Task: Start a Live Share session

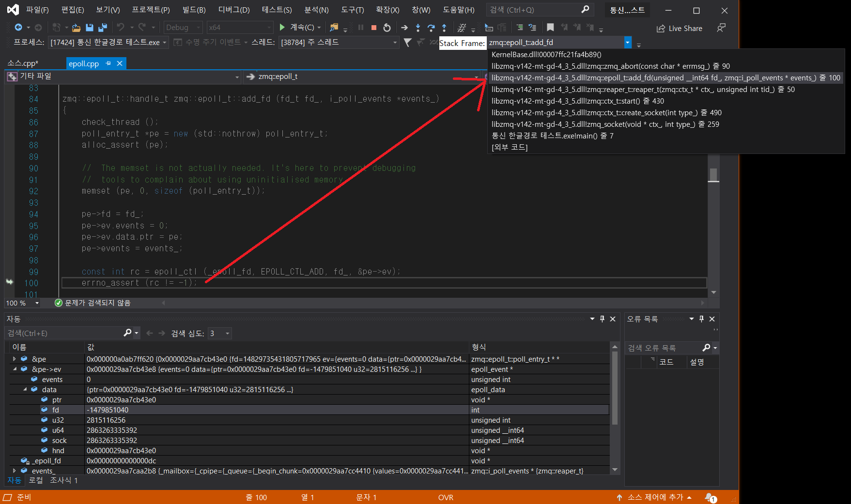Action: (680, 28)
